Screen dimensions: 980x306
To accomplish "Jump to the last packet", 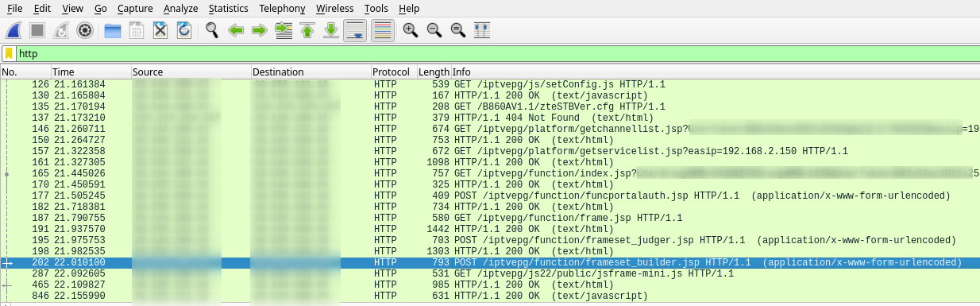I will tap(331, 30).
